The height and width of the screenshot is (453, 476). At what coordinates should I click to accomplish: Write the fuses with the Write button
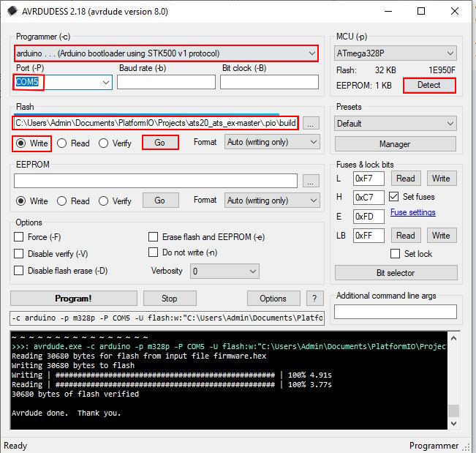(x=442, y=179)
